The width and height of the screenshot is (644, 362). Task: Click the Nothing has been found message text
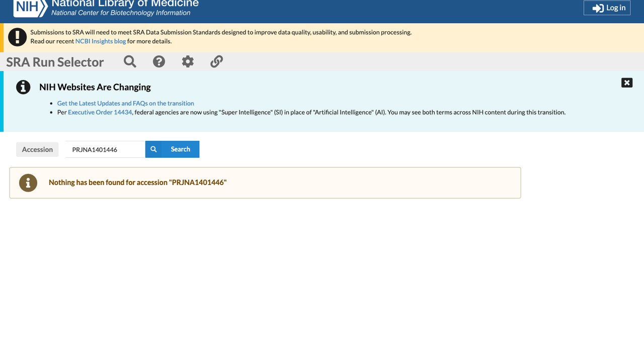[x=138, y=183]
